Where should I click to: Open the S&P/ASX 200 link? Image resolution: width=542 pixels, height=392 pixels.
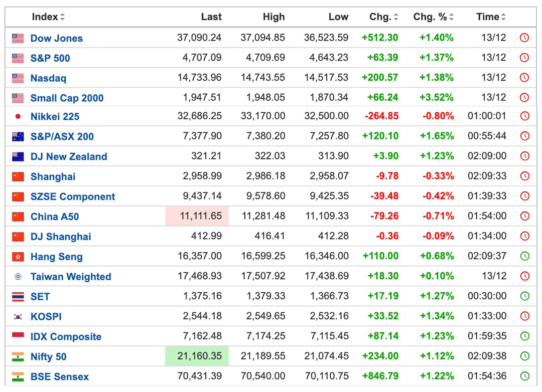62,136
